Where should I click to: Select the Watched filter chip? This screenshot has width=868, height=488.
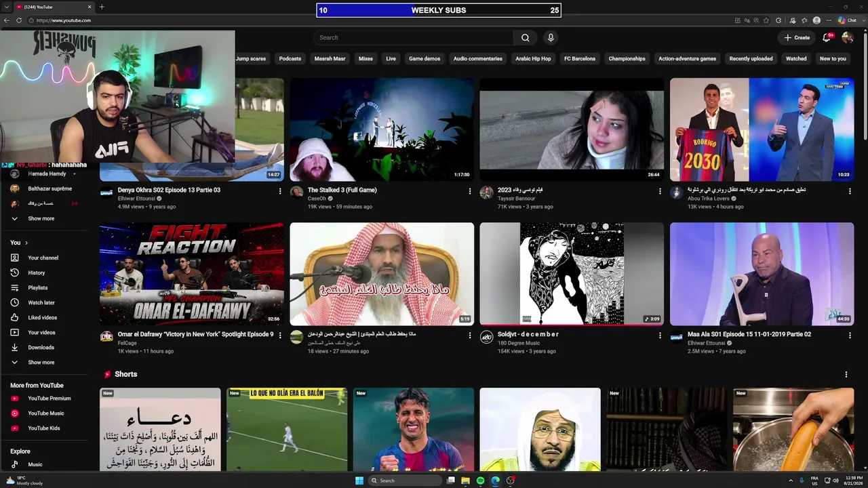click(796, 59)
